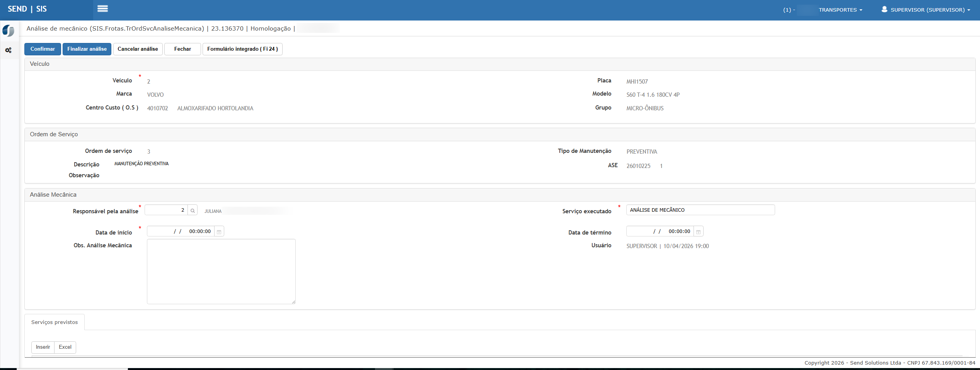This screenshot has height=370, width=980.
Task: Open the settings gears icon in sidebar
Action: (8, 50)
